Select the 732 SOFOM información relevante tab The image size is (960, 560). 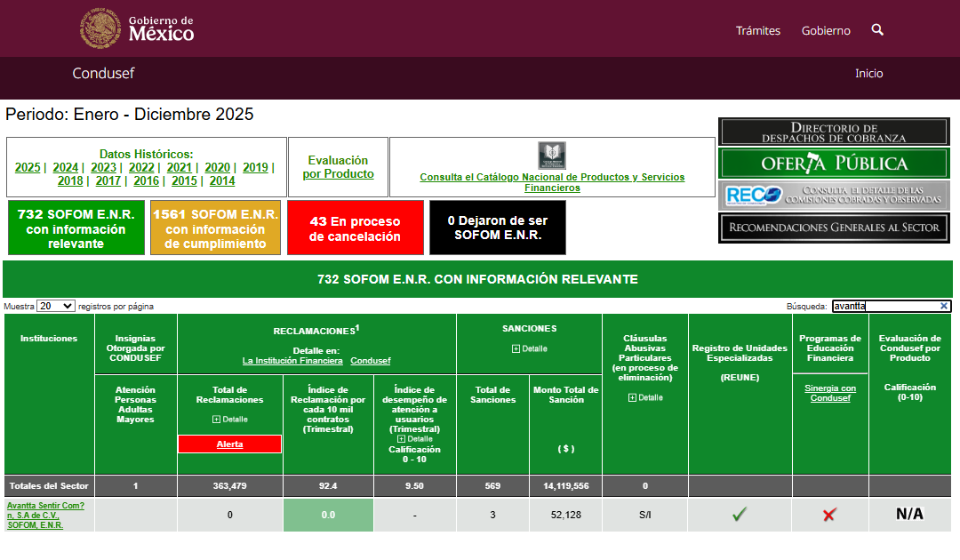(x=76, y=228)
